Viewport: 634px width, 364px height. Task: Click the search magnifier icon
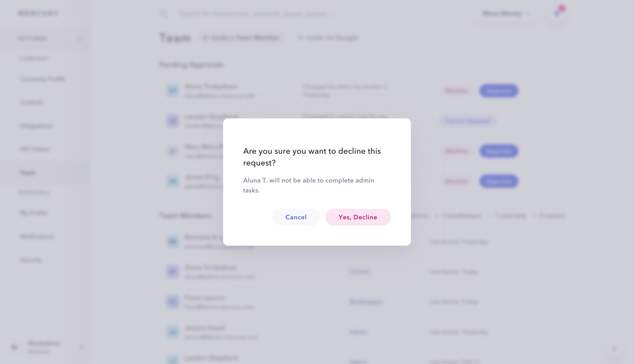(x=164, y=14)
